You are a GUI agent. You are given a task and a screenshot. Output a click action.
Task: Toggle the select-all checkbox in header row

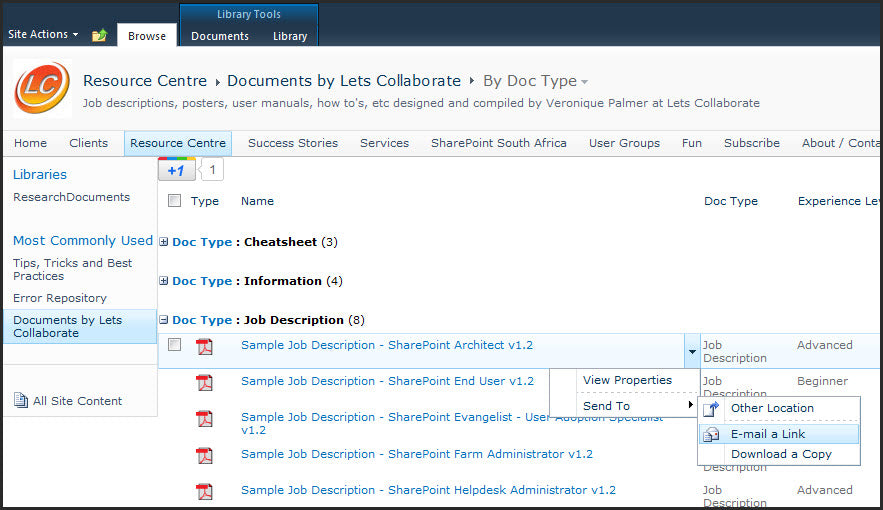point(175,201)
